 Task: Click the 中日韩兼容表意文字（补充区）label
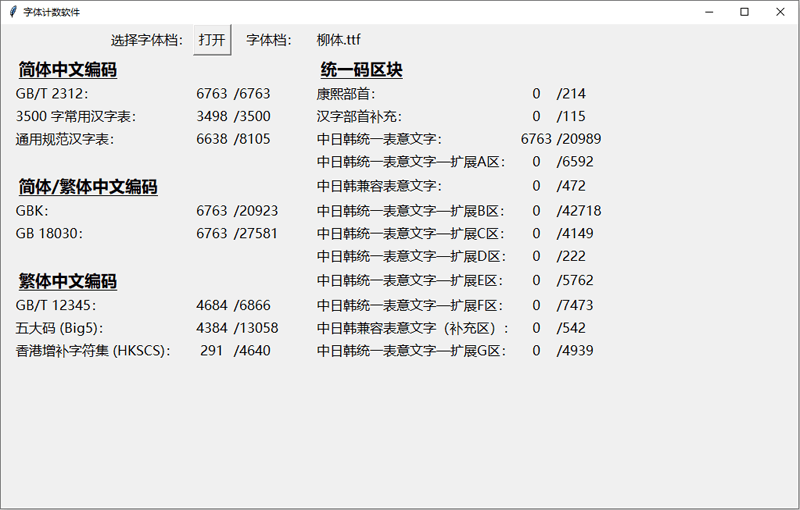414,328
